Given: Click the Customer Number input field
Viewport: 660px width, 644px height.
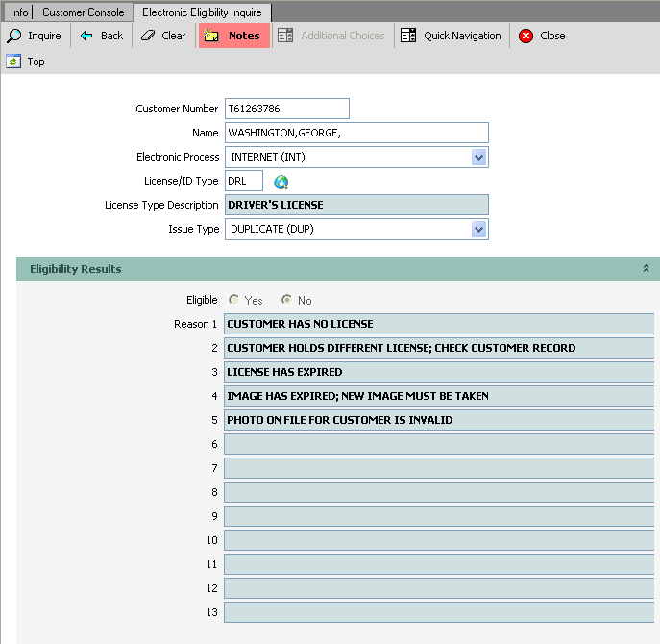Looking at the screenshot, I should tap(286, 109).
